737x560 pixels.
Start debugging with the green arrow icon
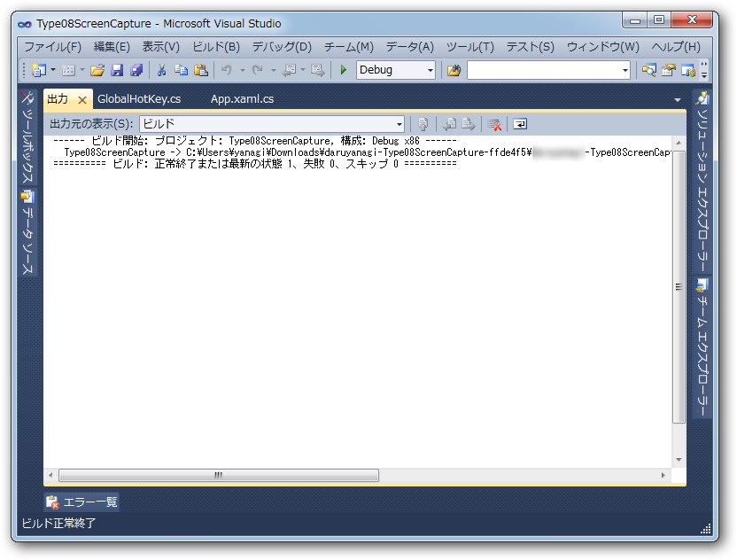(x=345, y=69)
